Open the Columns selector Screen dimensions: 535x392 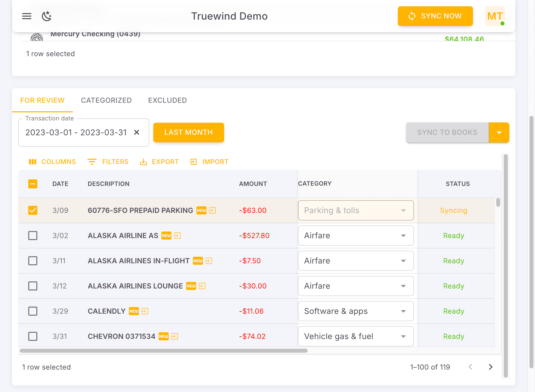click(52, 161)
